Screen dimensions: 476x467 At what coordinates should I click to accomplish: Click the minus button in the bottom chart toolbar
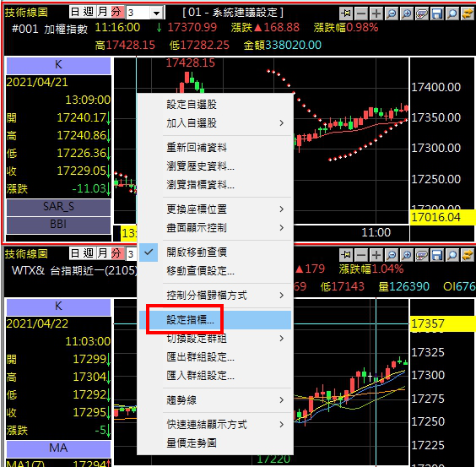[x=361, y=255]
